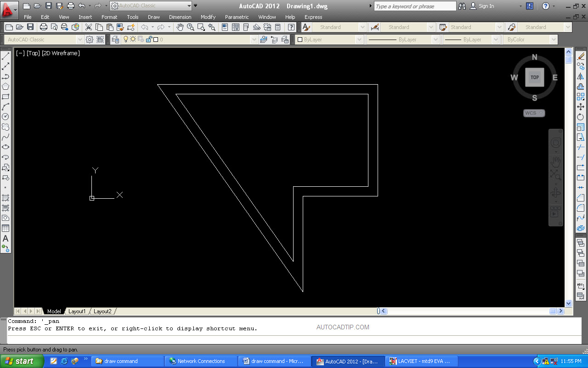Click the keyword search input field
The width and height of the screenshot is (588, 368).
click(x=415, y=6)
